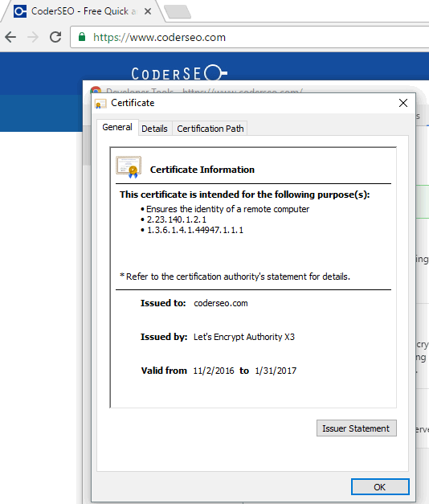Select OID text 2.23.140.1.2.1

177,219
